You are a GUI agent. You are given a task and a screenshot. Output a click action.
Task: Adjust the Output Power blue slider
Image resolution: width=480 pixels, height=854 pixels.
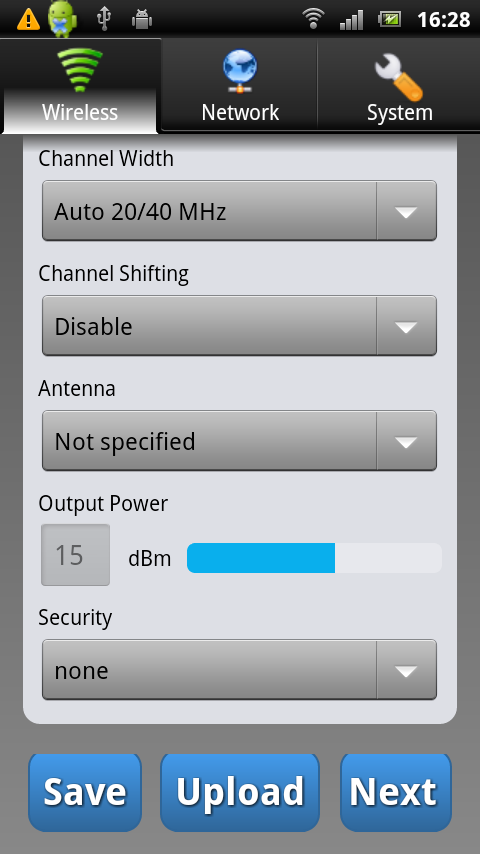(314, 558)
